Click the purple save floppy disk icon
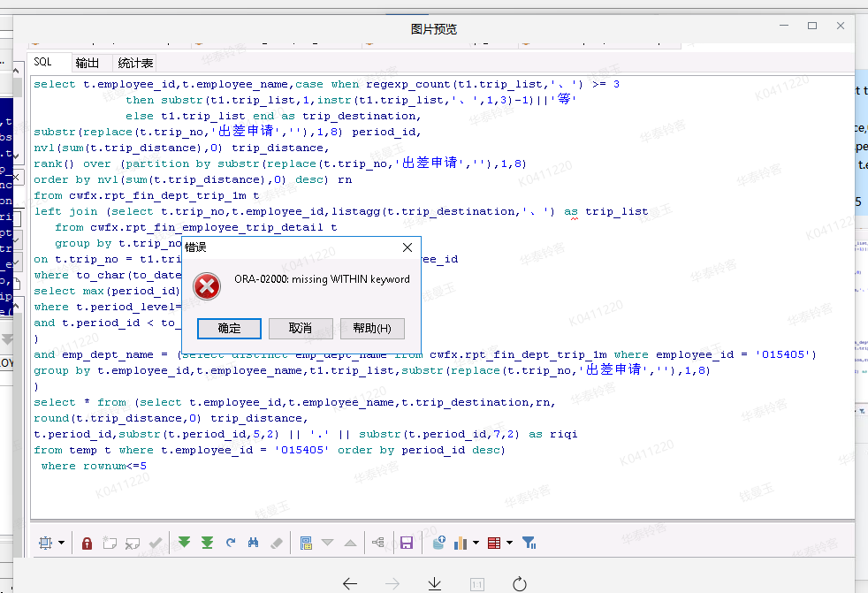 [407, 544]
